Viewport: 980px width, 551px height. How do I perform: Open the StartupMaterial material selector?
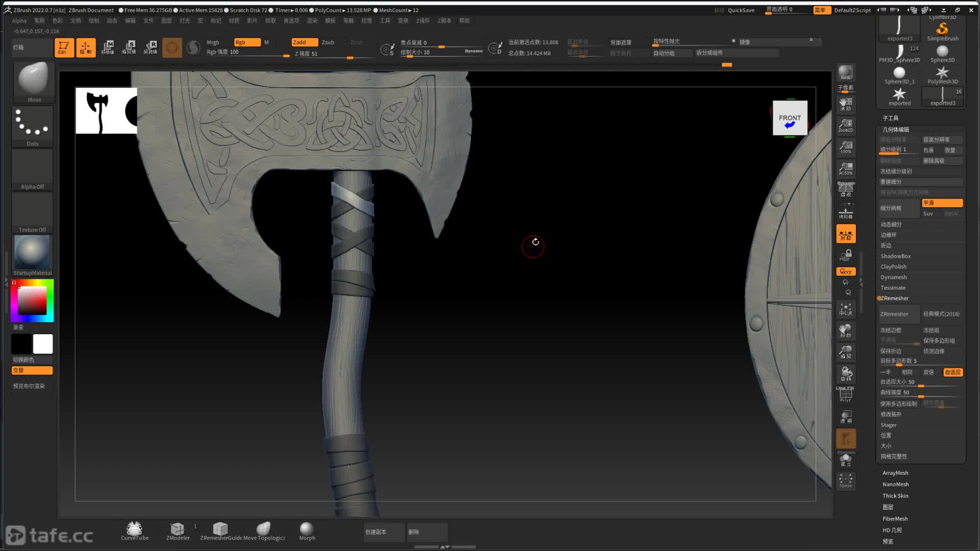click(33, 255)
